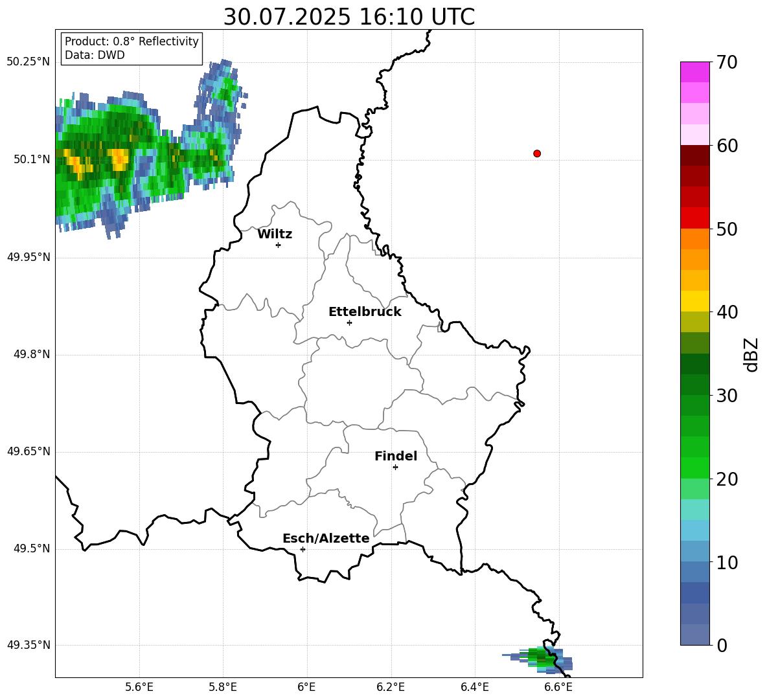
Task: Click the 50.1°N latitude label
Action: point(32,159)
